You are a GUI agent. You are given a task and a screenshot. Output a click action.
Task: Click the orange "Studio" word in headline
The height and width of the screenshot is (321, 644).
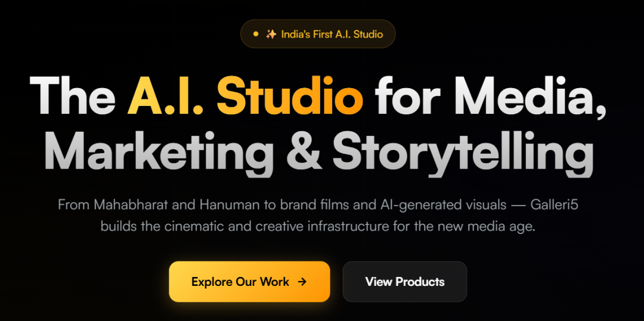point(290,95)
